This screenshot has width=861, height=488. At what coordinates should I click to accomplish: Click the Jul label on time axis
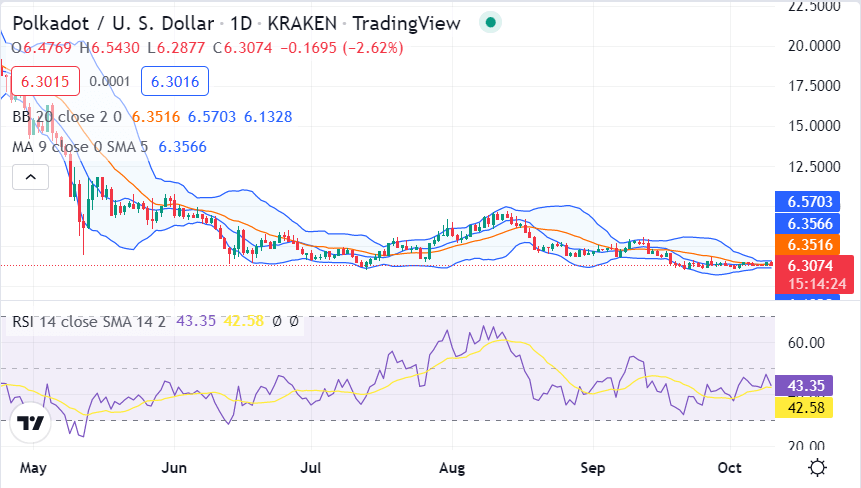pos(311,468)
